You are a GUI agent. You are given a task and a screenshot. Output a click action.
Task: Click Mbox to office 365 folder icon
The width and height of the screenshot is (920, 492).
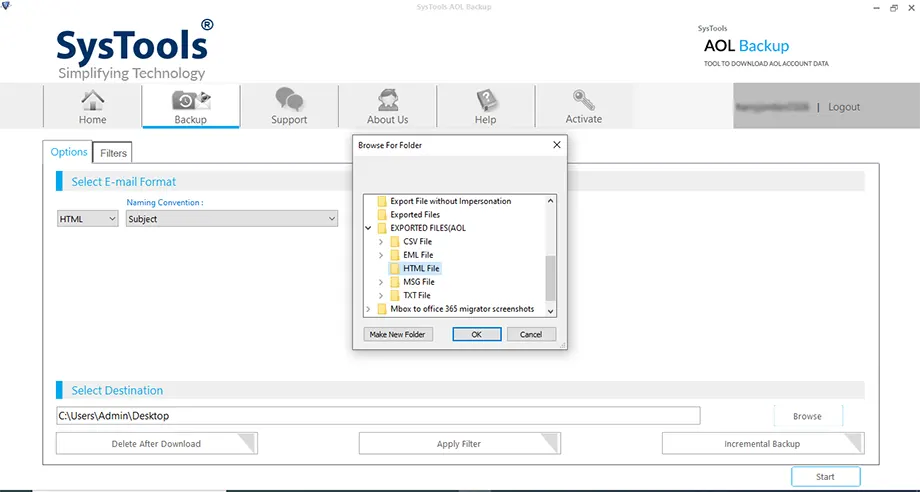click(x=382, y=309)
